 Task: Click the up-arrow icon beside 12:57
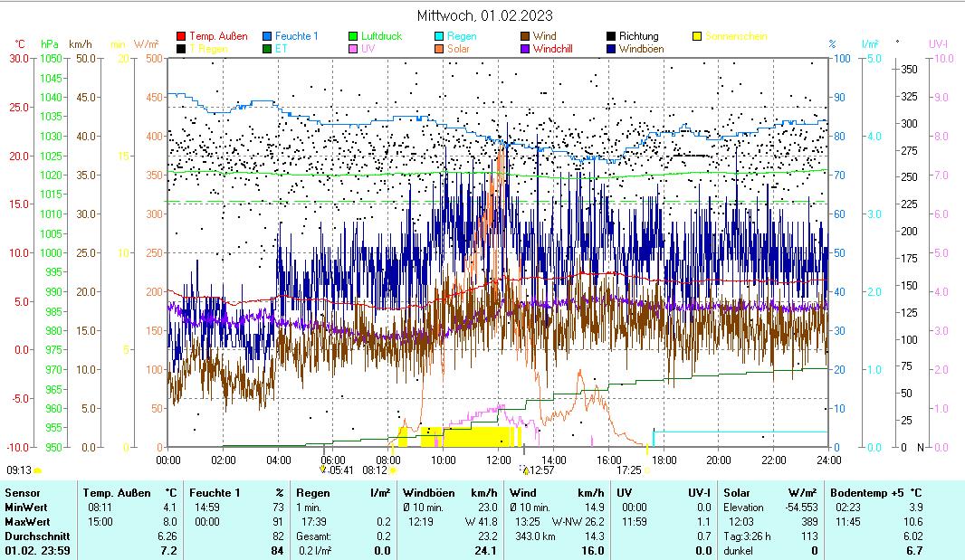click(x=525, y=470)
